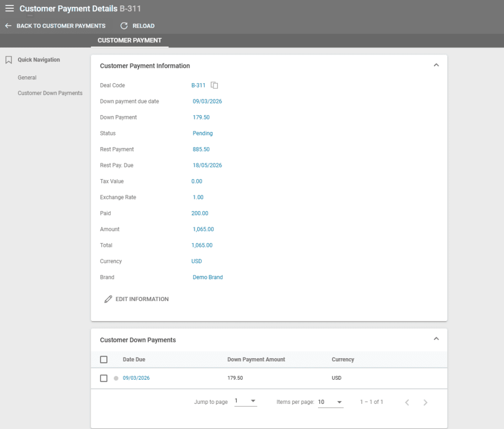Open the Jump to page dropdown
The width and height of the screenshot is (504, 429).
point(246,401)
